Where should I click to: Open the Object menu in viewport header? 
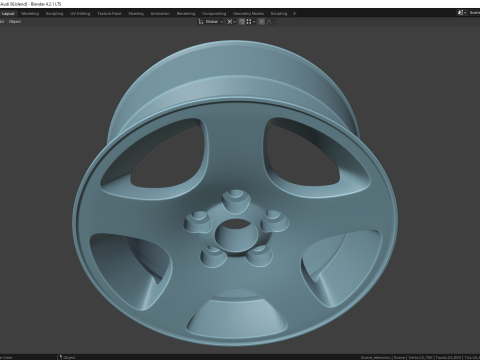click(15, 22)
